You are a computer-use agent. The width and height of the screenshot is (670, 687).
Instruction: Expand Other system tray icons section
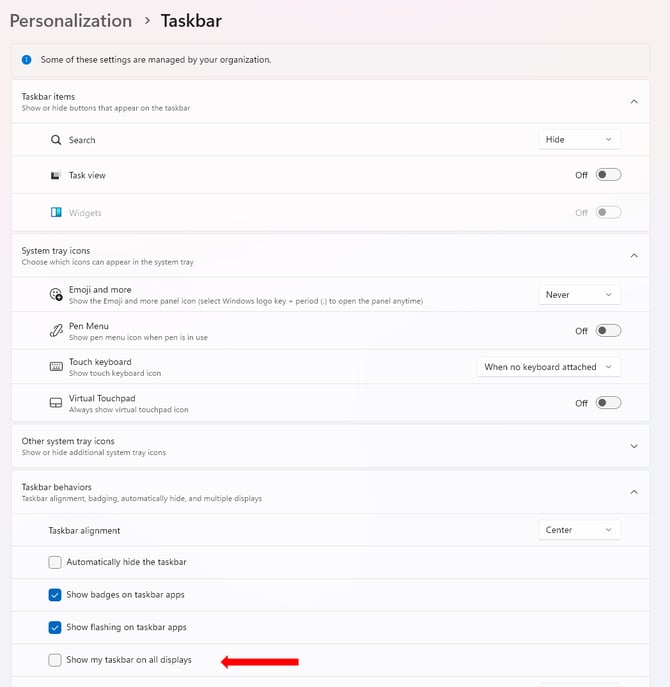[634, 446]
